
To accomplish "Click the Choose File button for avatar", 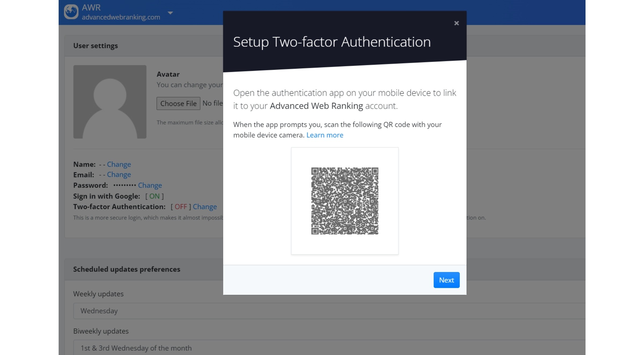I will 178,103.
